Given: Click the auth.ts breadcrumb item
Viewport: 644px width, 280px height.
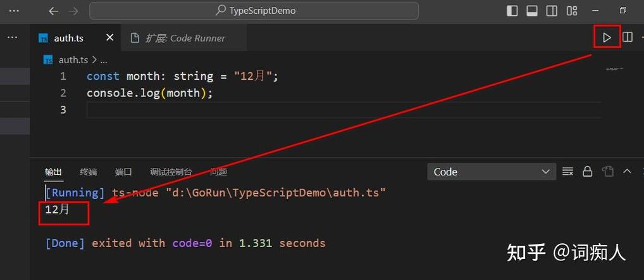Looking at the screenshot, I should 73,60.
